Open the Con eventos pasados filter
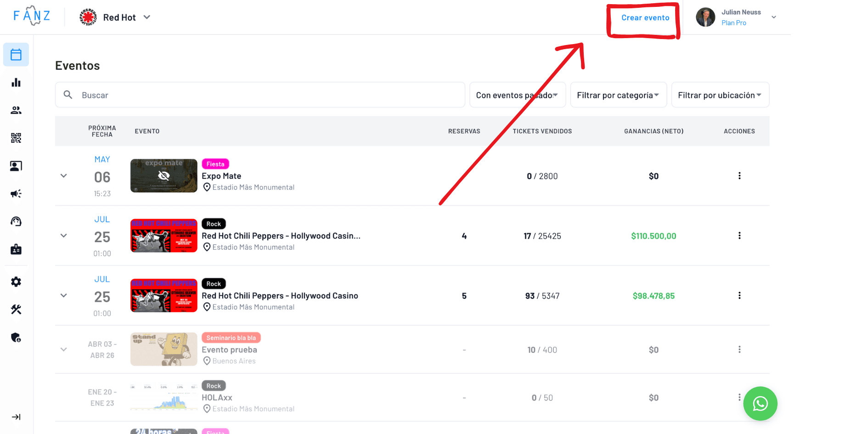The width and height of the screenshot is (868, 434). tap(517, 95)
